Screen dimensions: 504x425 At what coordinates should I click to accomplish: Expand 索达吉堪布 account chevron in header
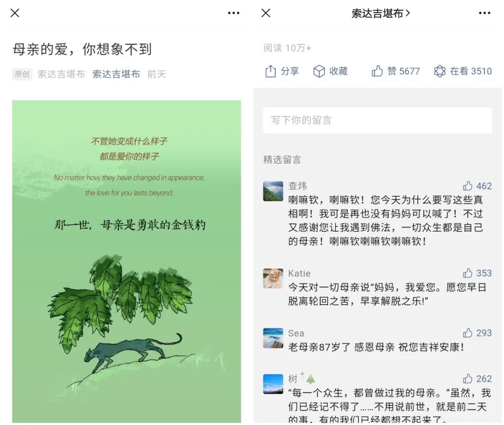(408, 13)
